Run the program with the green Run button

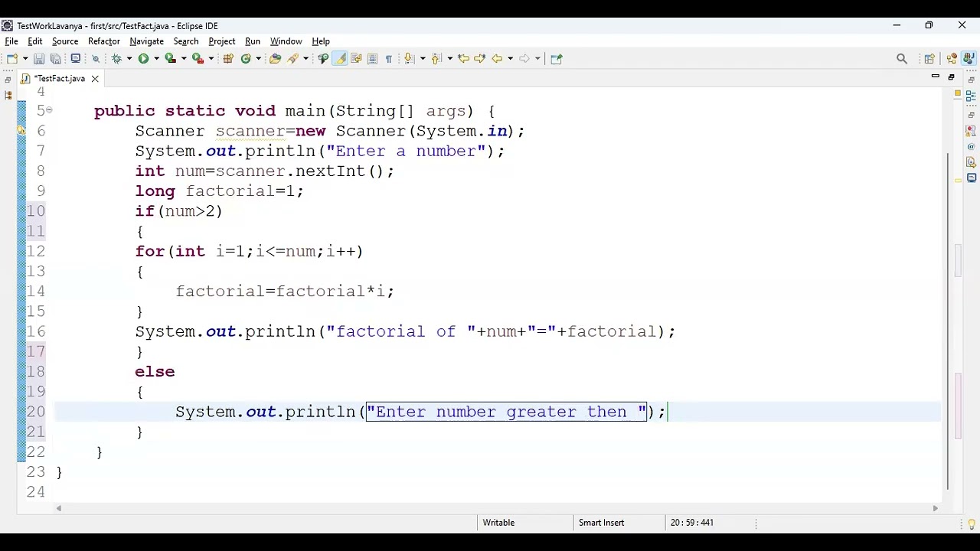click(x=143, y=58)
